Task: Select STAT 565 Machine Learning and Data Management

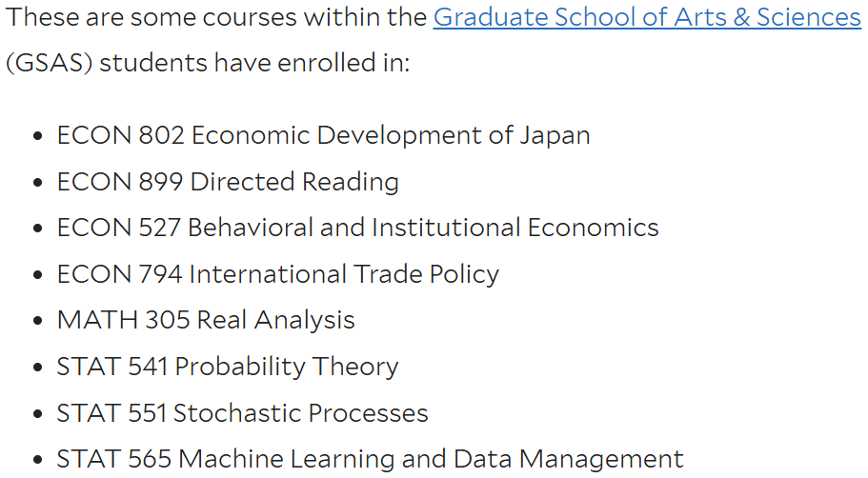Action: click(371, 459)
